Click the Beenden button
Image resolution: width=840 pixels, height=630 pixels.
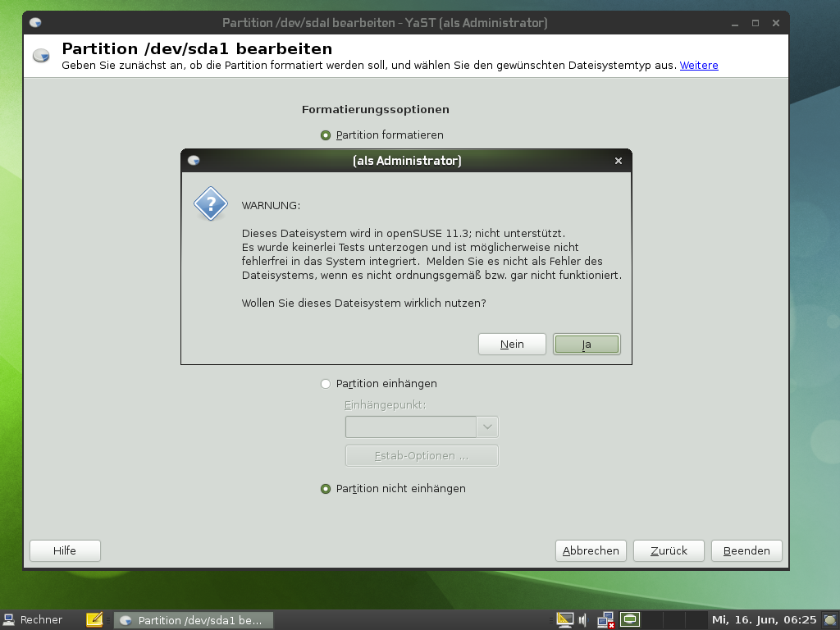click(746, 550)
